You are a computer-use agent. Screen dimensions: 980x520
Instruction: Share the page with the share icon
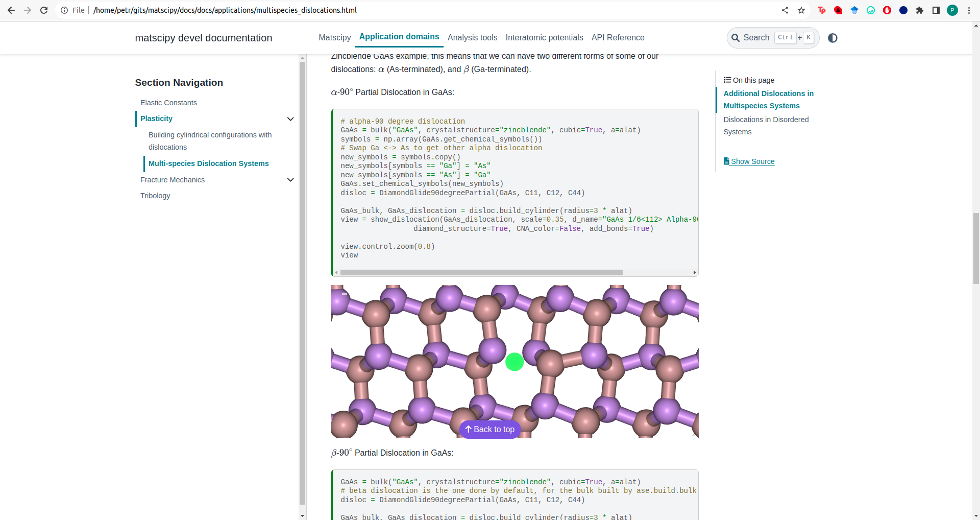[785, 10]
